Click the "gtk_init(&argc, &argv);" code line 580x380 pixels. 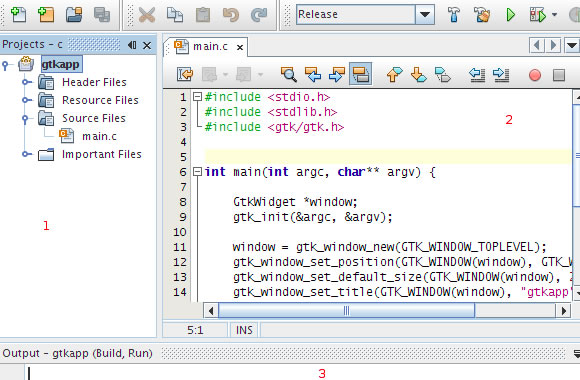[x=313, y=217]
